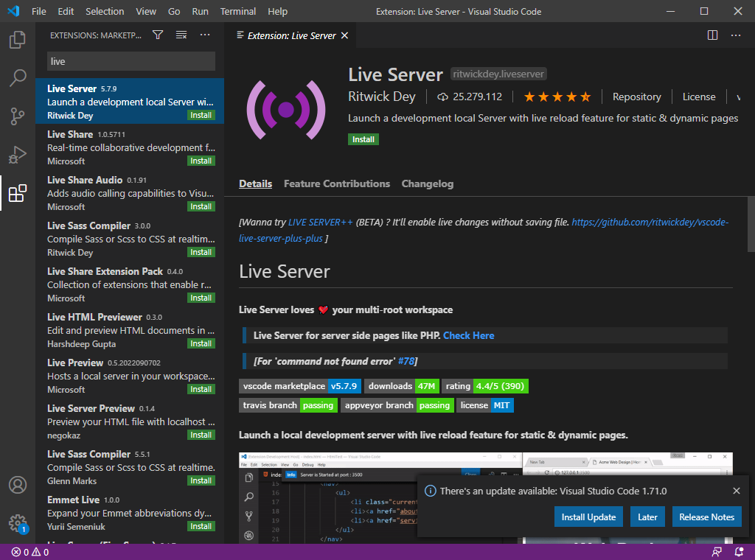
Task: Click errors and warnings status indicator
Action: pos(29,553)
